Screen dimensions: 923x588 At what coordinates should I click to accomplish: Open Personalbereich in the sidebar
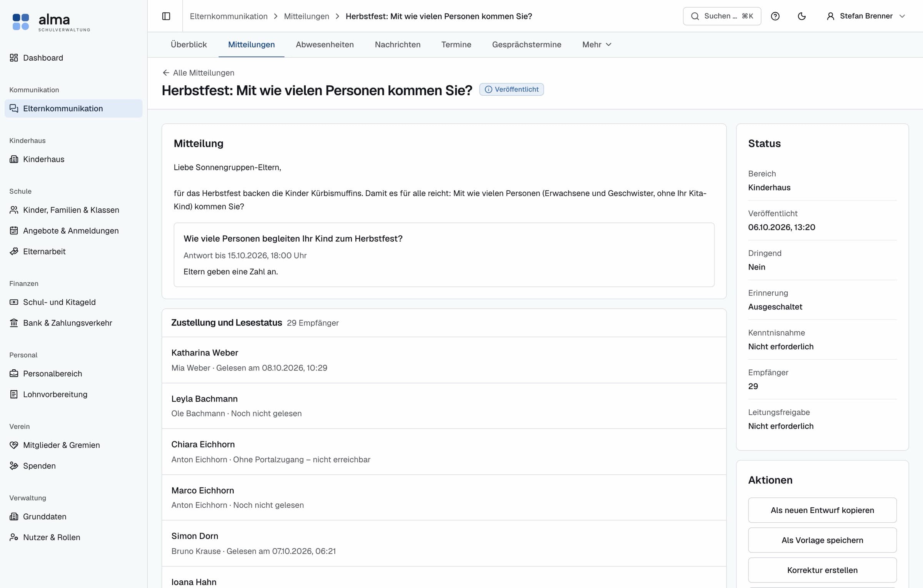tap(73, 374)
